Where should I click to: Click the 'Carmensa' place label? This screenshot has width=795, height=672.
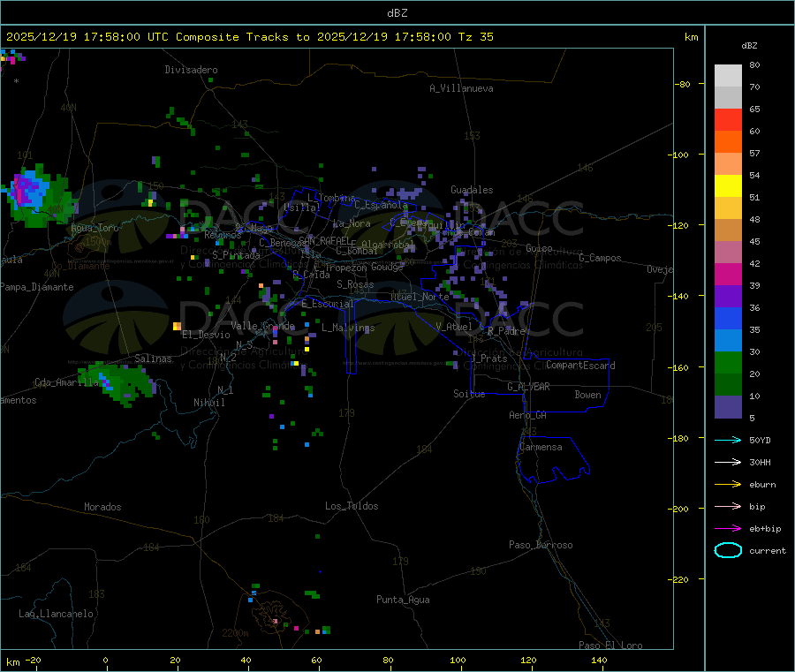pos(541,447)
